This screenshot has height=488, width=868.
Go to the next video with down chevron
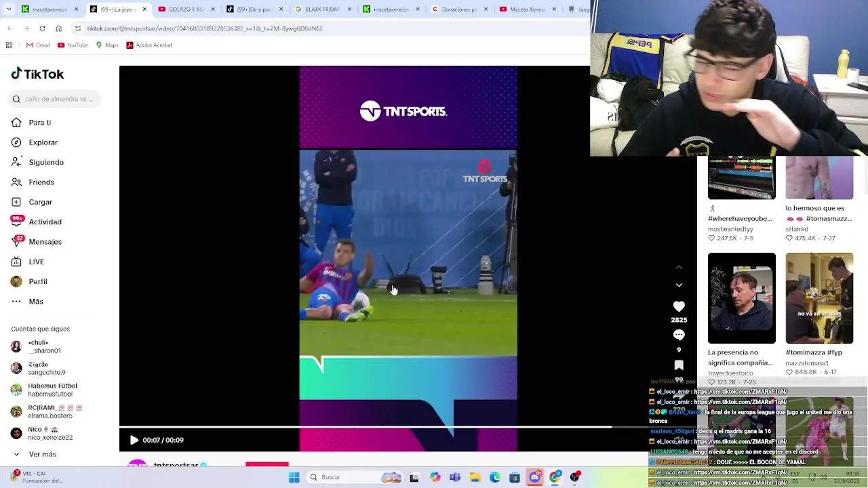tap(679, 285)
